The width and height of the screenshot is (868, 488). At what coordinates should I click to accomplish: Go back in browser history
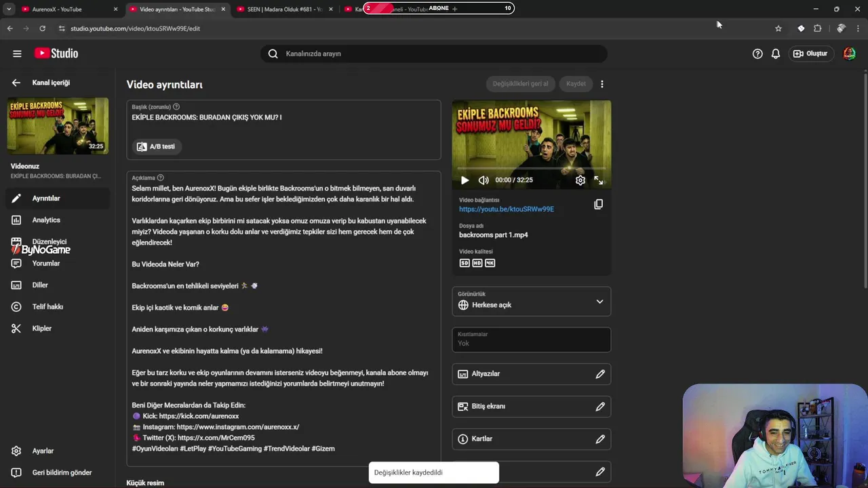[9, 28]
